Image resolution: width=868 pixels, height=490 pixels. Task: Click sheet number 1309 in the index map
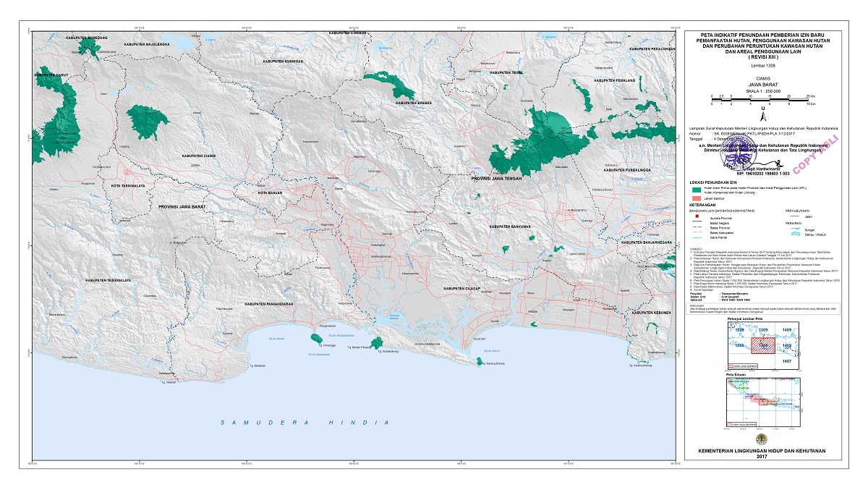pyautogui.click(x=763, y=330)
